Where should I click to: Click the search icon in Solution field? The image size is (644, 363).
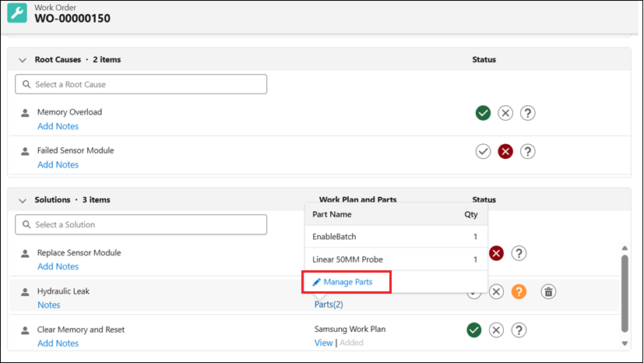coord(26,224)
